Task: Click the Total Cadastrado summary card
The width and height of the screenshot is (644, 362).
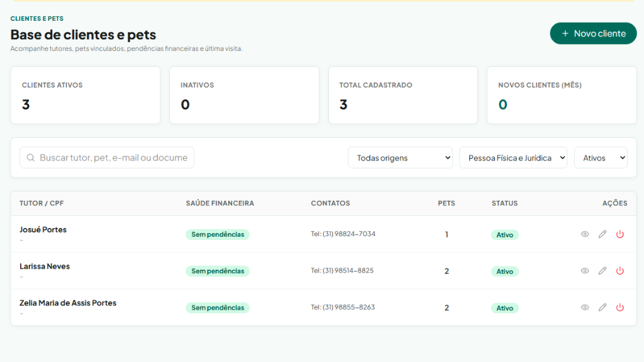Action: (x=403, y=95)
